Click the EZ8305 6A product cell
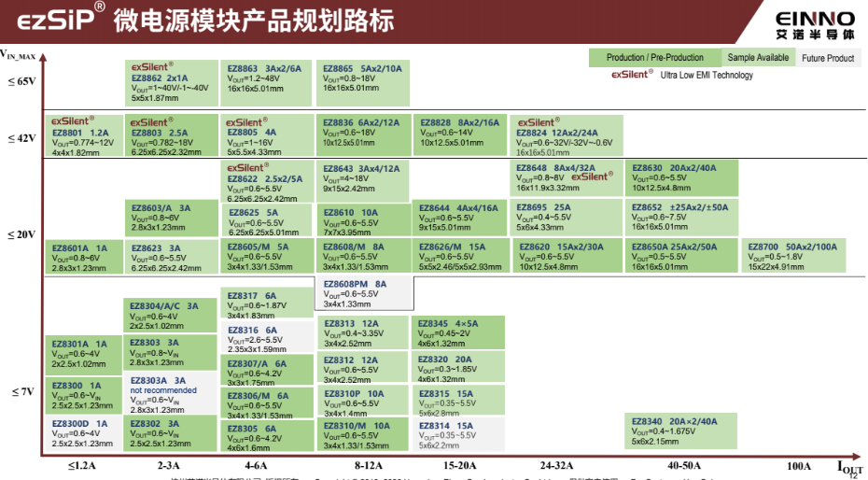Image resolution: width=868 pixels, height=480 pixels. click(267, 436)
